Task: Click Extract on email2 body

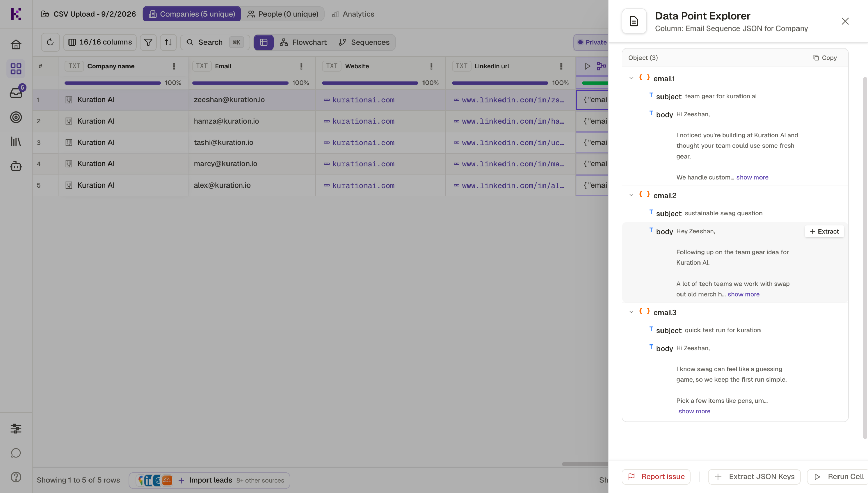Action: pos(824,231)
